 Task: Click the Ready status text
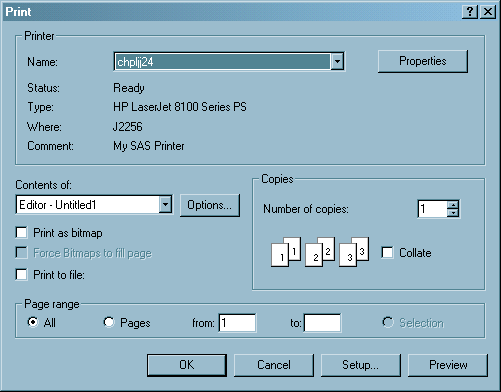pyautogui.click(x=129, y=88)
